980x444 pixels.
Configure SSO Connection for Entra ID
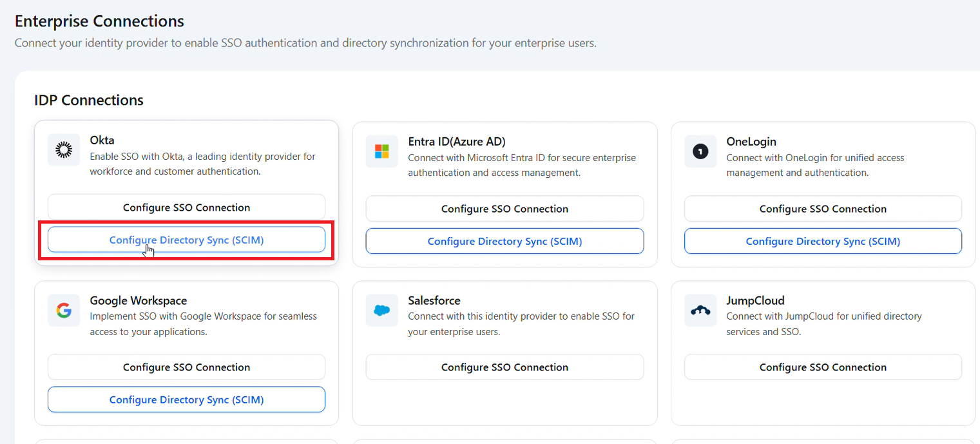(x=504, y=209)
